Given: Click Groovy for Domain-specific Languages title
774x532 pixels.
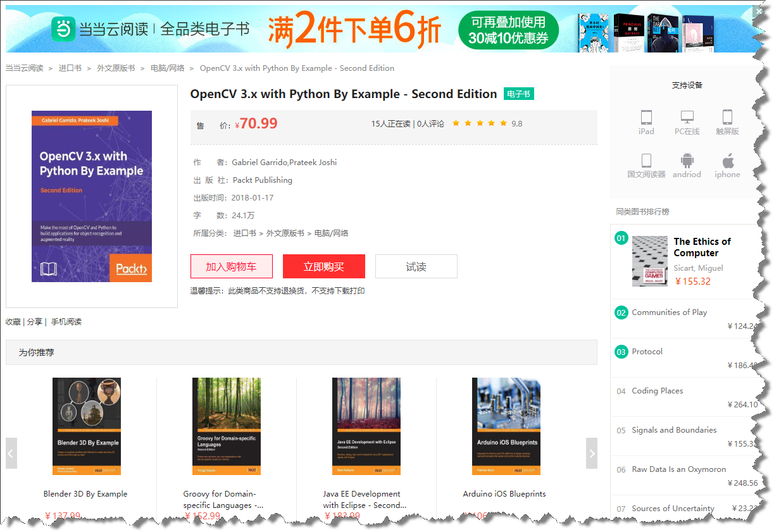Looking at the screenshot, I should click(x=223, y=500).
